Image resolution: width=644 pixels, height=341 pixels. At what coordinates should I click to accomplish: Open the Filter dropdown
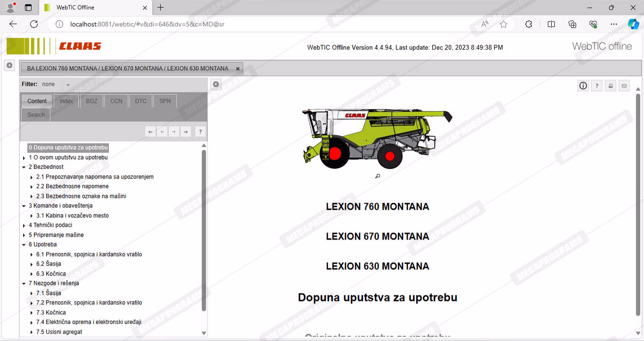68,84
